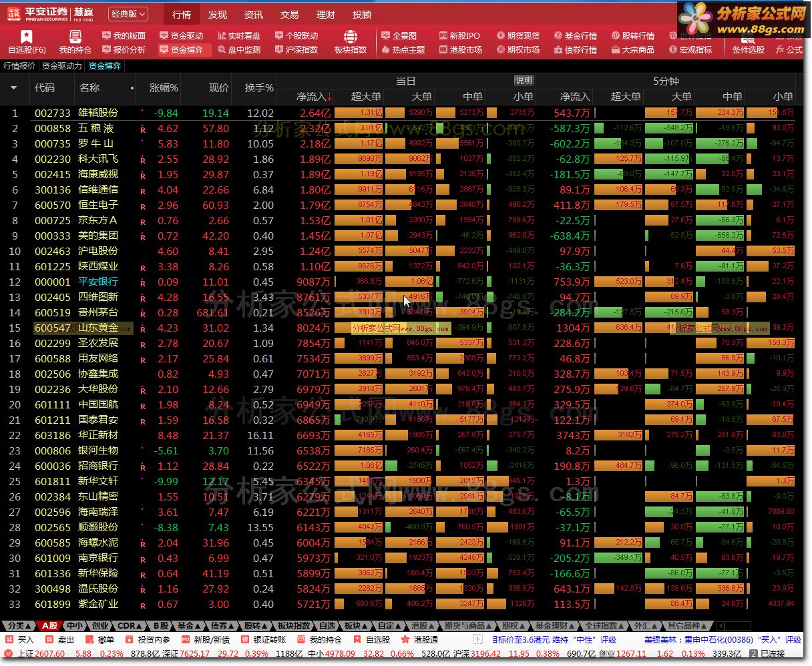This screenshot has width=812, height=666.
Task: Open 宏观指标 page
Action: (690, 49)
